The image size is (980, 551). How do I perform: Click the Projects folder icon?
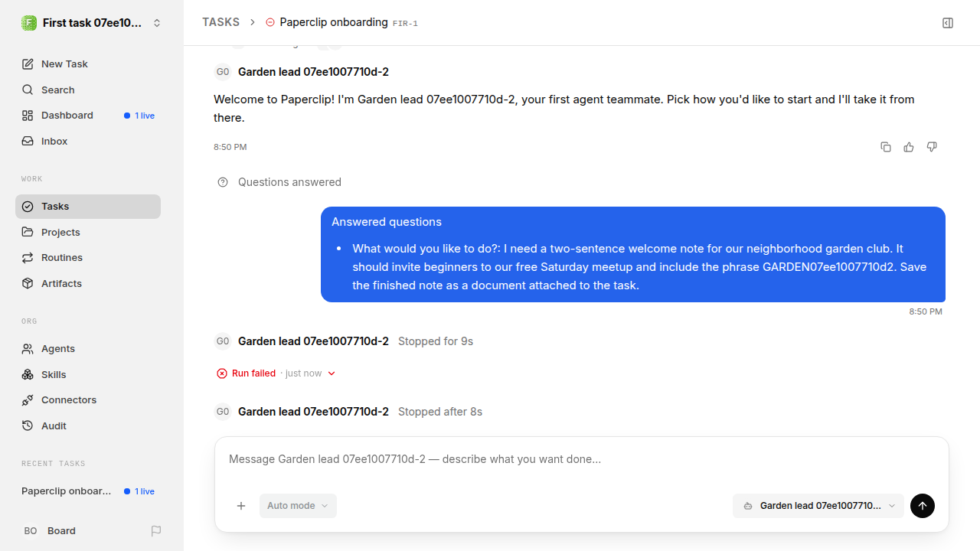pos(28,232)
